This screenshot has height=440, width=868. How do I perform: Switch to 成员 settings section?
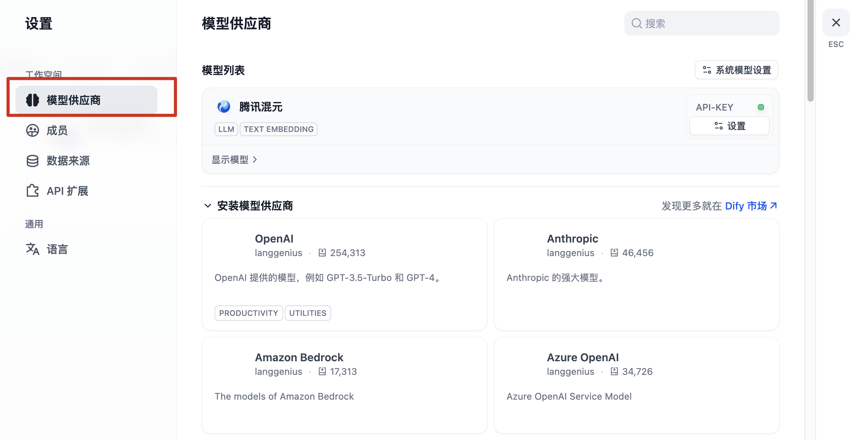pyautogui.click(x=57, y=130)
